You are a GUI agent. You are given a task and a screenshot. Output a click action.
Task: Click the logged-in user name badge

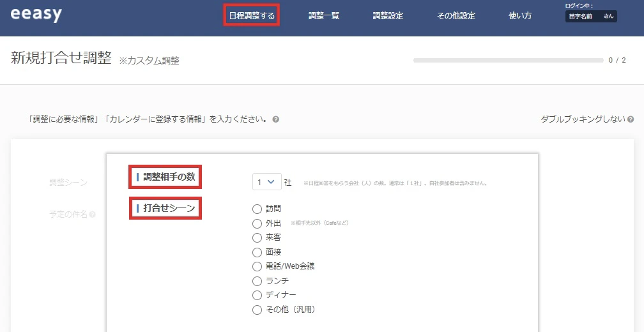pyautogui.click(x=591, y=17)
